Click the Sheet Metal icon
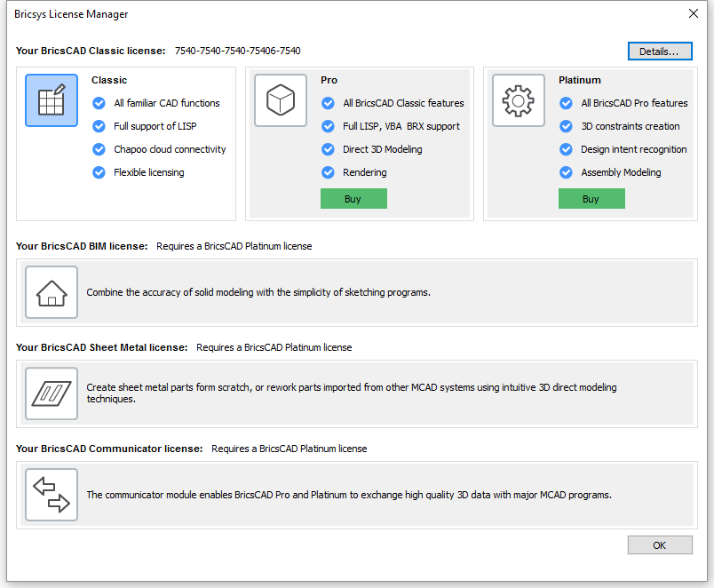The width and height of the screenshot is (714, 588). click(x=52, y=393)
